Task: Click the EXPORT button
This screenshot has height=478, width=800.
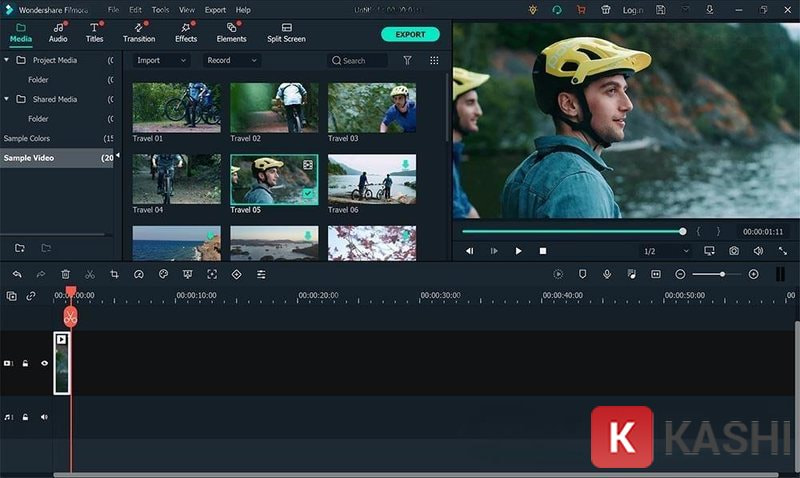Action: click(x=410, y=34)
